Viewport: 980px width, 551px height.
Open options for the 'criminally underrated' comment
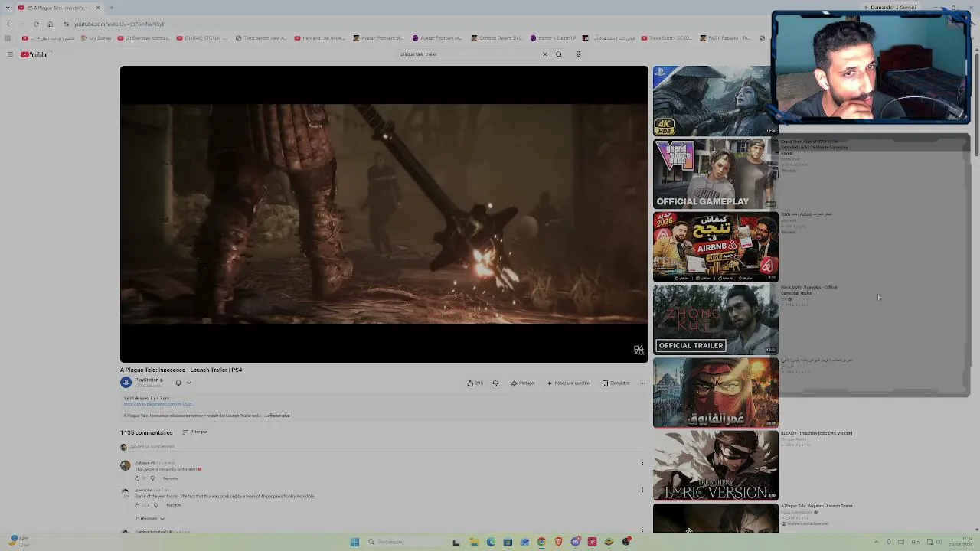(642, 463)
